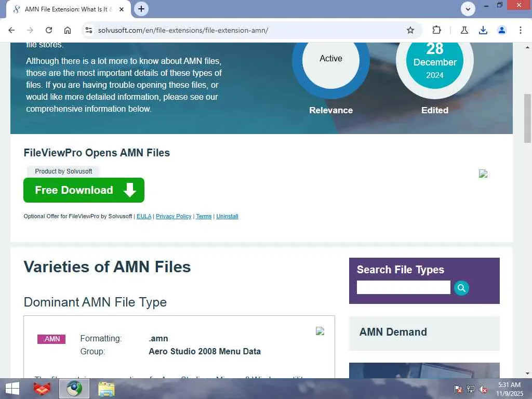Click the 'Product by Solvusoft' label
532x399 pixels.
pos(63,171)
